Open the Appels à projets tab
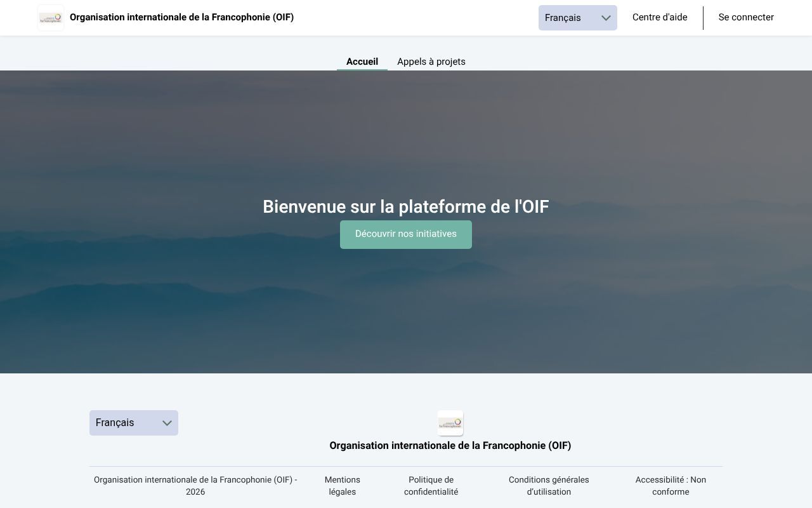Screen dimensions: 812x508 click(x=431, y=62)
